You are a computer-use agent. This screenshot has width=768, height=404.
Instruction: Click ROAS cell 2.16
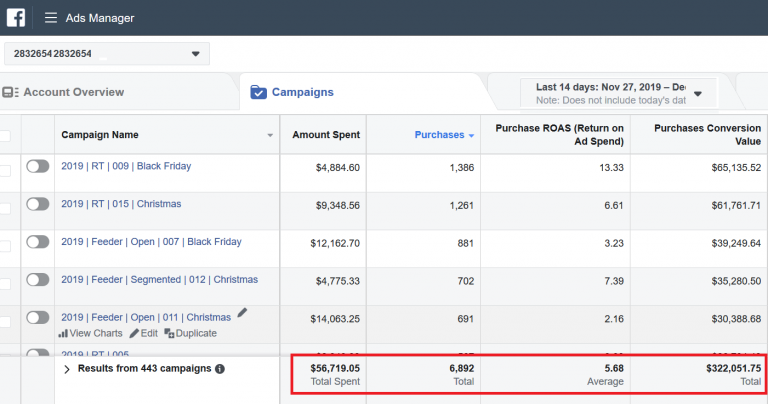pos(614,319)
